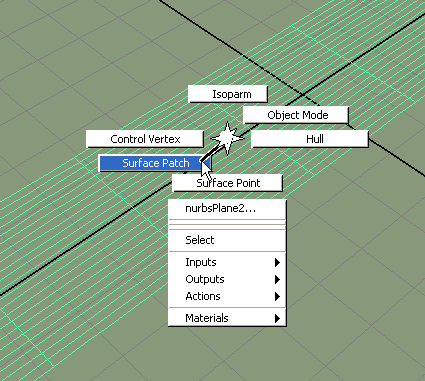Expand the Inputs submenu
The width and height of the screenshot is (425, 381).
pos(227,262)
